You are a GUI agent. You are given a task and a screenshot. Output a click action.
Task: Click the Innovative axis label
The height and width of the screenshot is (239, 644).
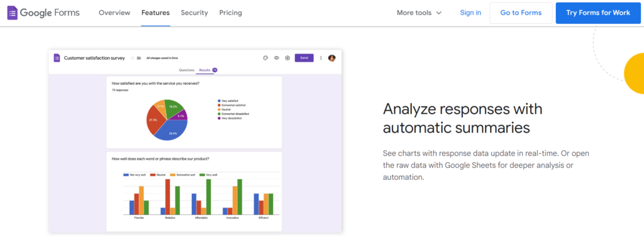tap(232, 218)
